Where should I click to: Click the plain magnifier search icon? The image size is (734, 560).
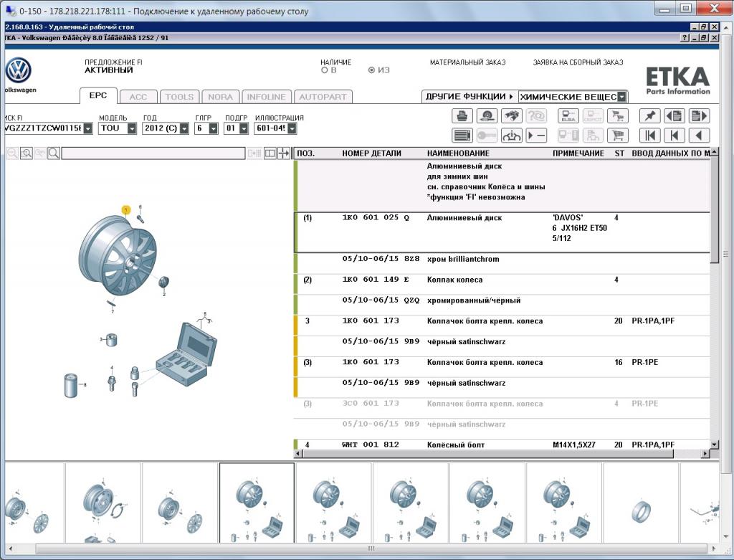[53, 153]
